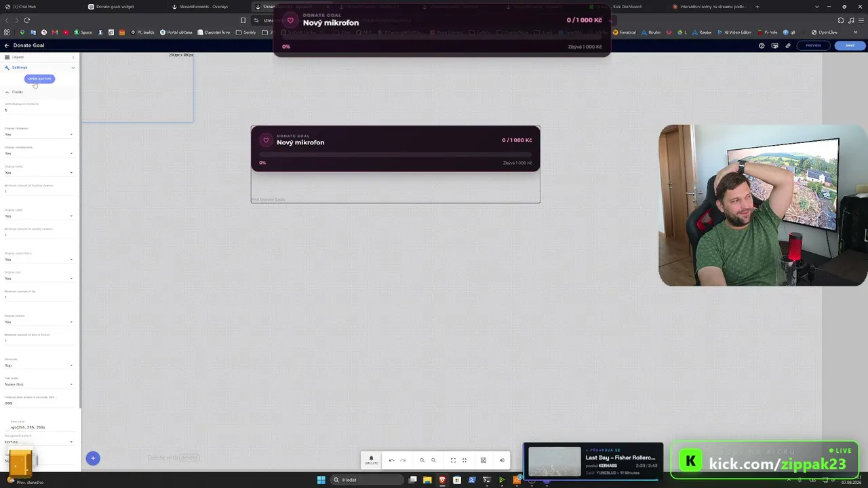868x488 pixels.
Task: Click the Fadeout after action seconds field
Action: click(x=39, y=403)
